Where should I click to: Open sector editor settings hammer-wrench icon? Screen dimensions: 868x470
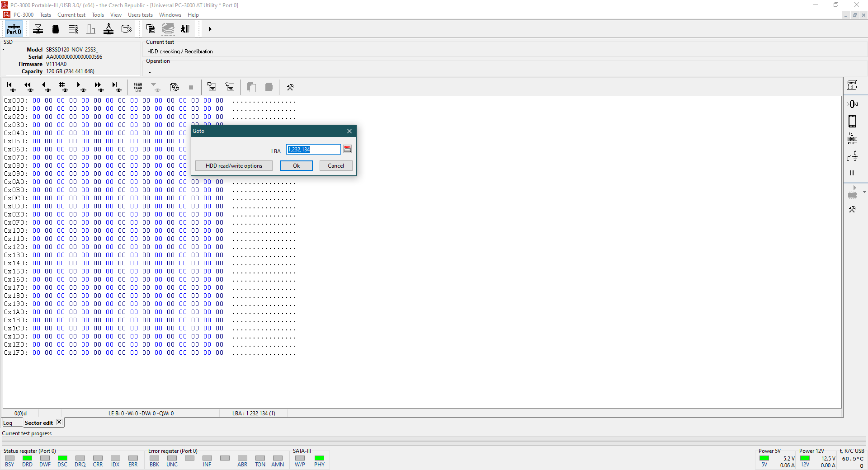click(x=290, y=87)
